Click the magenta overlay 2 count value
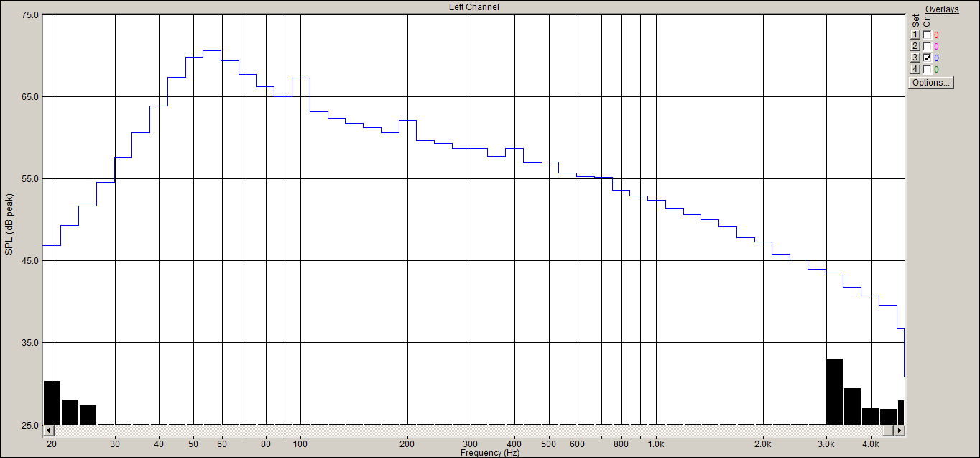The height and width of the screenshot is (458, 980). pos(936,46)
